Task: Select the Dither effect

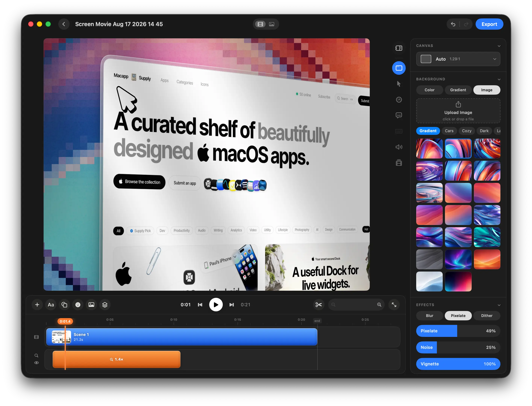Action: click(x=487, y=316)
